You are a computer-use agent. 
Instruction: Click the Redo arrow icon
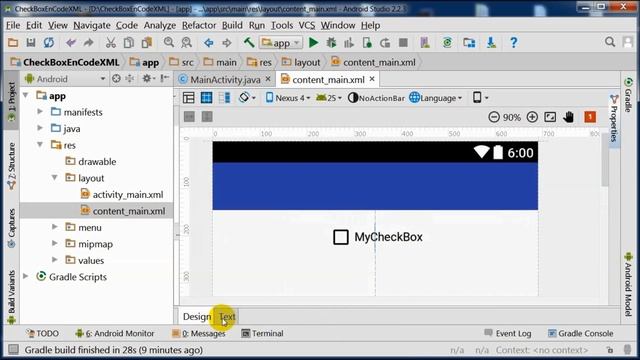[x=89, y=42]
